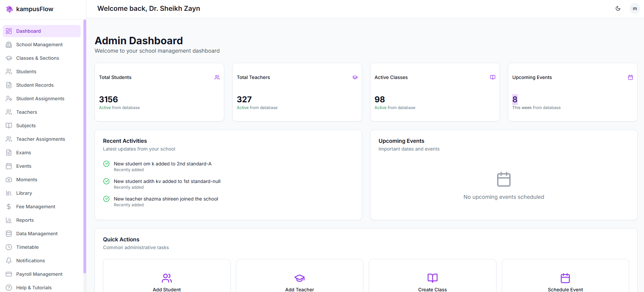Click the Student Records document icon
Screen dimensions: 644x292
click(9, 85)
